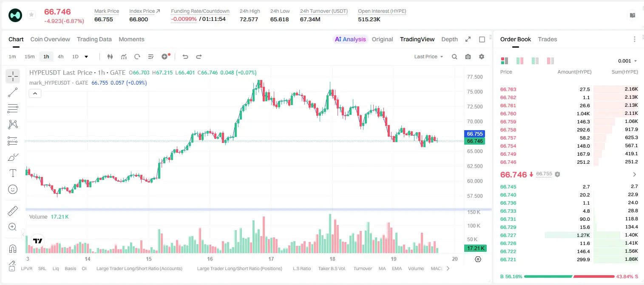Toggle the magnet snap mode

(x=13, y=249)
